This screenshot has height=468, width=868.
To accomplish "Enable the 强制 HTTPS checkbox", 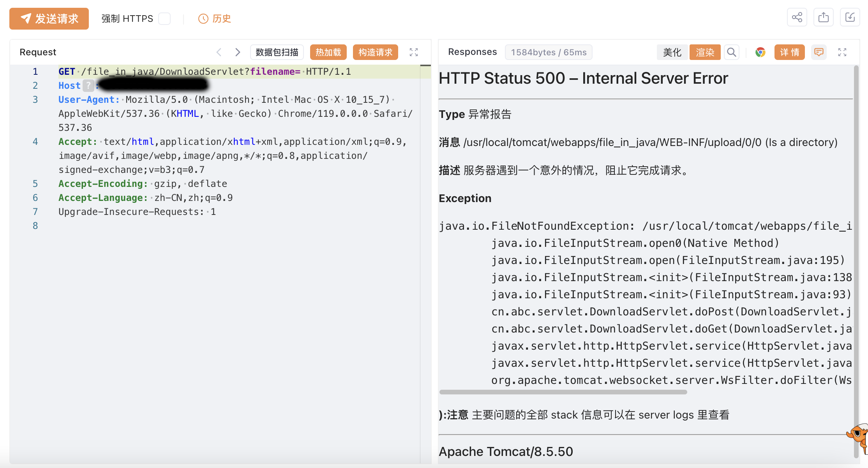I will pos(164,19).
